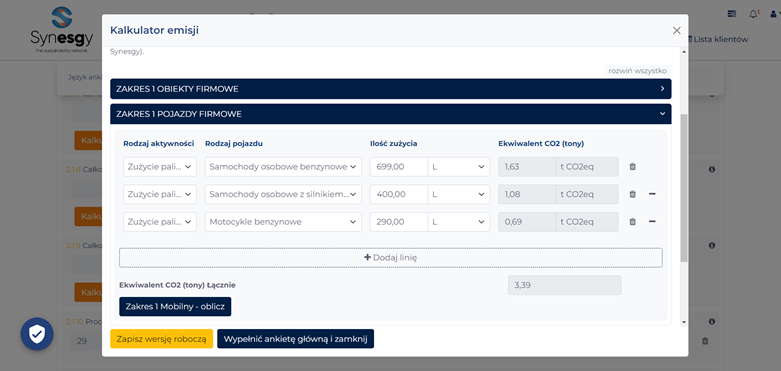Open vehicle type dropdown showing Motocykle benzynowe
The height and width of the screenshot is (371, 781).
[x=283, y=222]
